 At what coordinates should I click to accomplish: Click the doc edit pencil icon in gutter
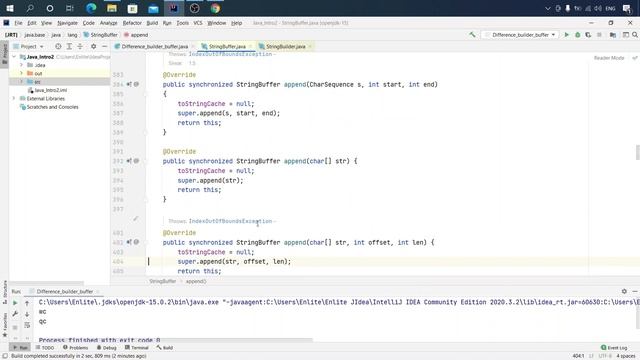tap(136, 219)
